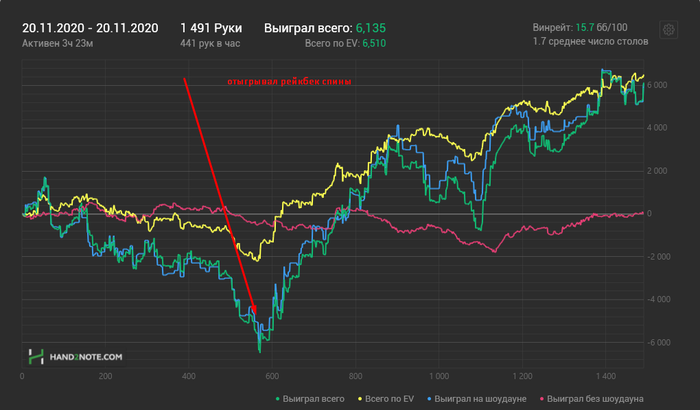Click the 2 000 y-axis label
Image resolution: width=700 pixels, height=410 pixels.
point(657,171)
